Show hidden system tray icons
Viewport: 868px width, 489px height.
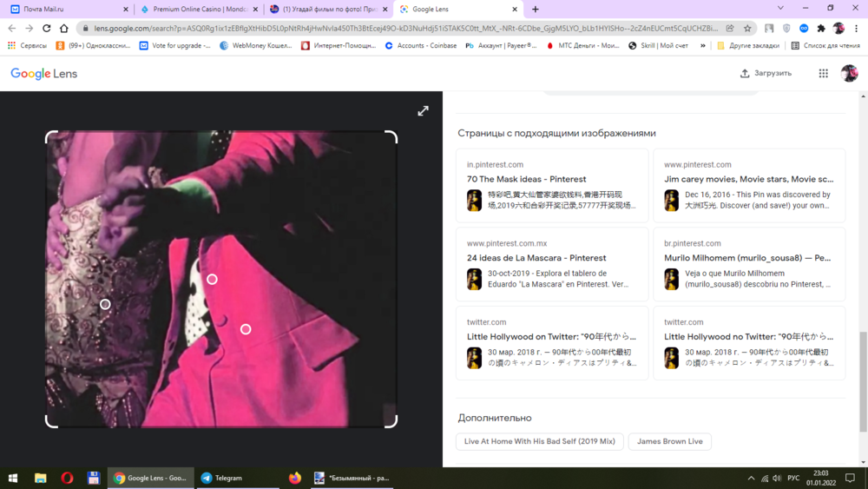pyautogui.click(x=751, y=478)
